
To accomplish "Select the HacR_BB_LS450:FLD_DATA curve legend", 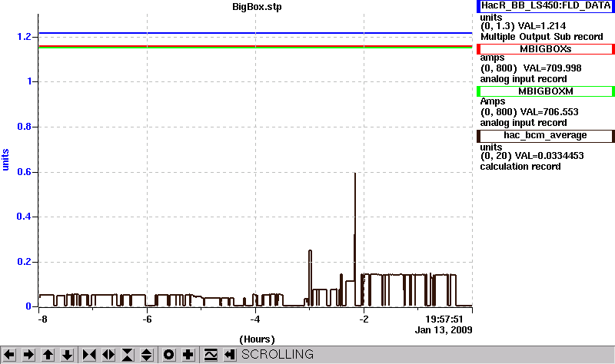I will pyautogui.click(x=546, y=6).
